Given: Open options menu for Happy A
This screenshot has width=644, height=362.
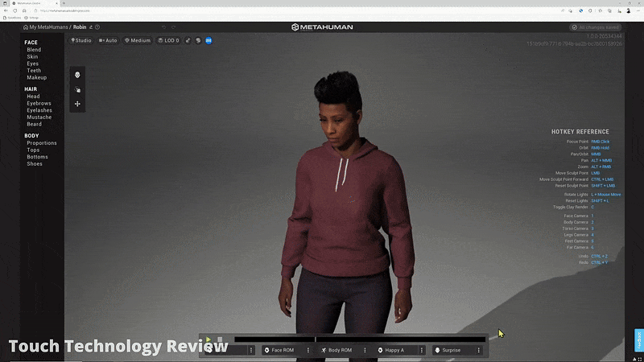Looking at the screenshot, I should pos(421,350).
